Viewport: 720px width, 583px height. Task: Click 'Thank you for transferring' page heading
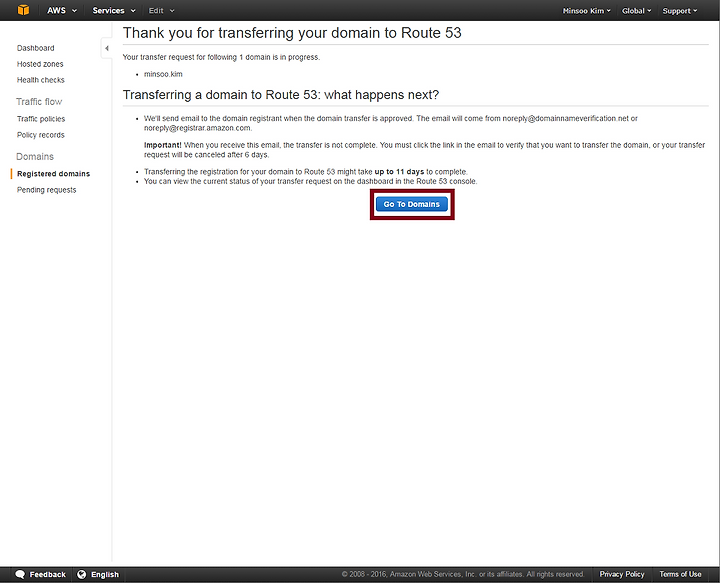pyautogui.click(x=292, y=33)
